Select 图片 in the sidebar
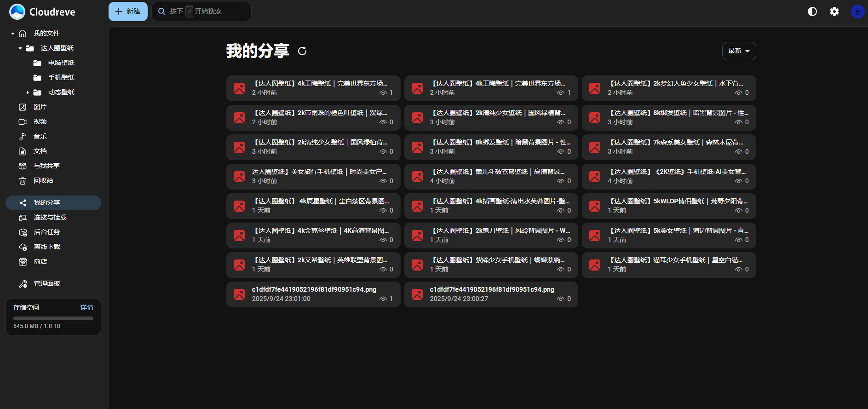This screenshot has height=409, width=868. [40, 107]
